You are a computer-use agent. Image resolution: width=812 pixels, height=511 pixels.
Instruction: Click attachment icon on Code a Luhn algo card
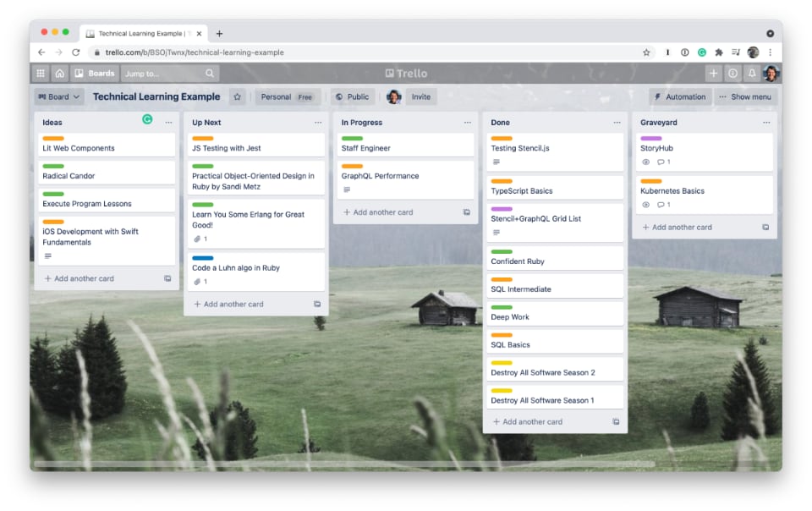197,282
